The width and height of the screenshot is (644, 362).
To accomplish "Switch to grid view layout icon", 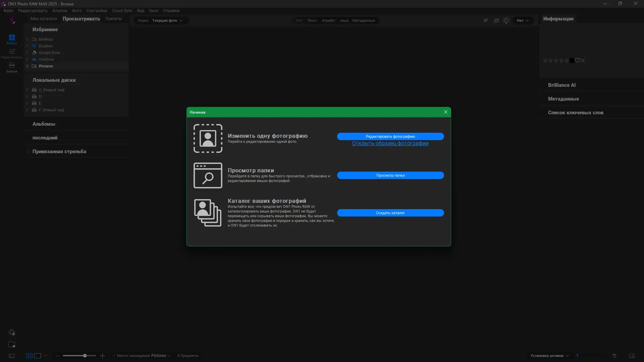I will pyautogui.click(x=30, y=356).
